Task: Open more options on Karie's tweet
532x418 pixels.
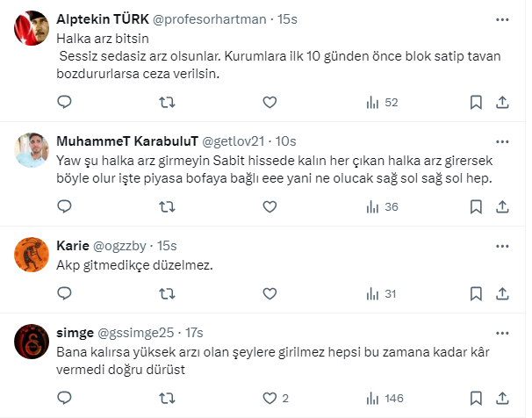Action: click(x=501, y=245)
